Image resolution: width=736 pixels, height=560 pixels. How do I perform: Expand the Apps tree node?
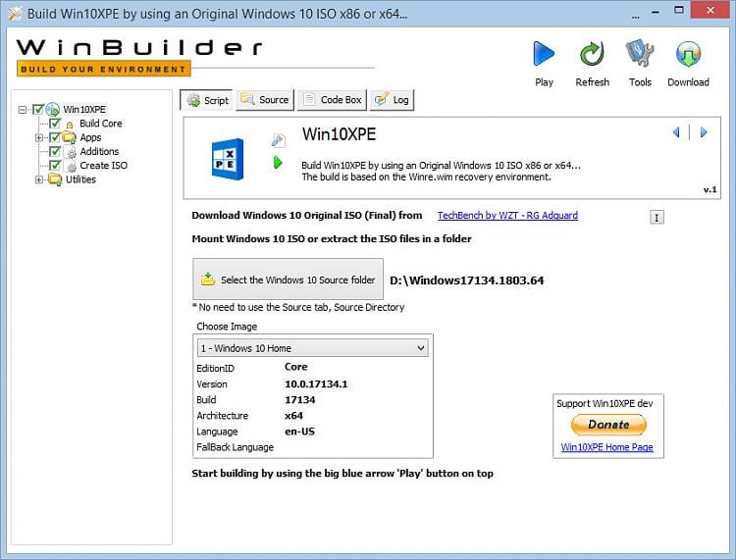tap(39, 138)
